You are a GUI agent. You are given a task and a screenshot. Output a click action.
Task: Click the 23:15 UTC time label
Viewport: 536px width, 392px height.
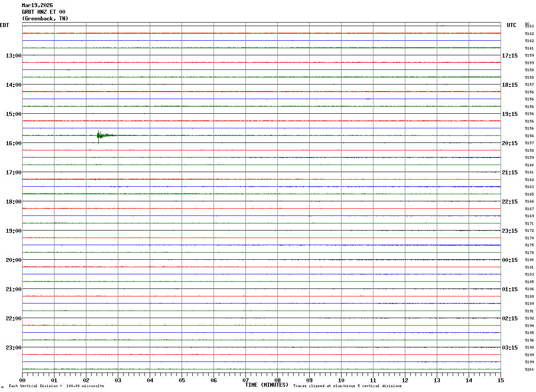click(510, 231)
